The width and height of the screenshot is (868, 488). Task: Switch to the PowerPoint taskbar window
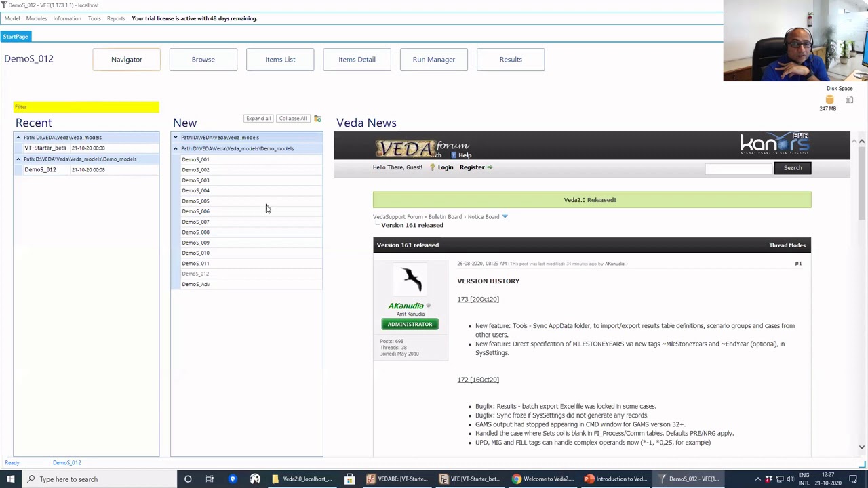[x=616, y=479]
